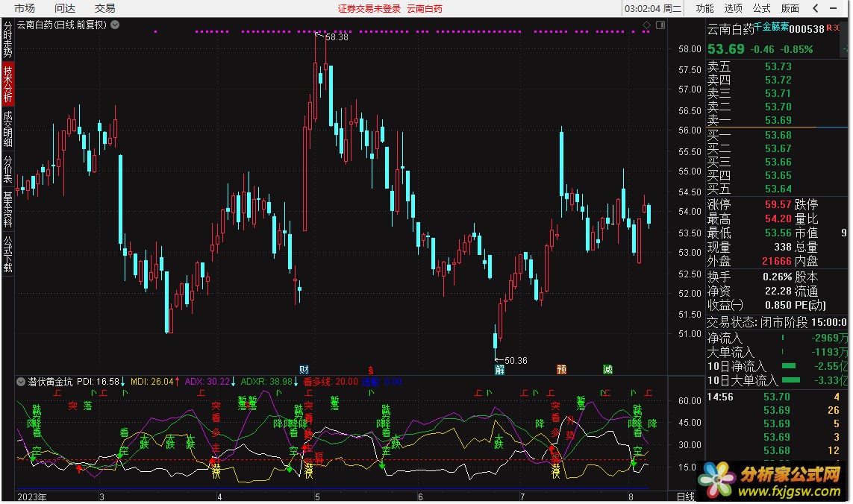Click 收益 value 0.850
Screen dimensions: 853x504
point(778,305)
